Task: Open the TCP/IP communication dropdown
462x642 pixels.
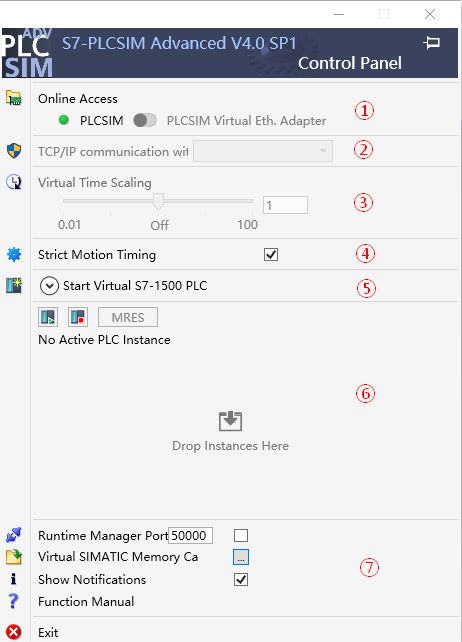Action: (x=263, y=151)
